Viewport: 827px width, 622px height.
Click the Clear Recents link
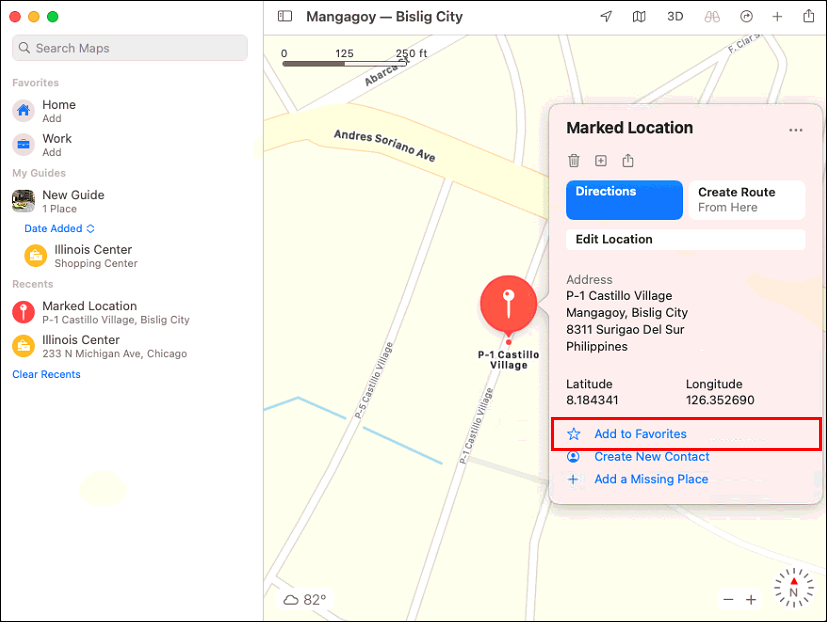46,374
